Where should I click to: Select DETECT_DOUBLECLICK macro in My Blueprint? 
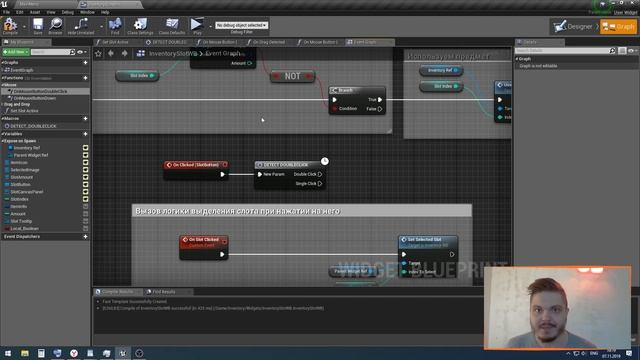tap(33, 126)
